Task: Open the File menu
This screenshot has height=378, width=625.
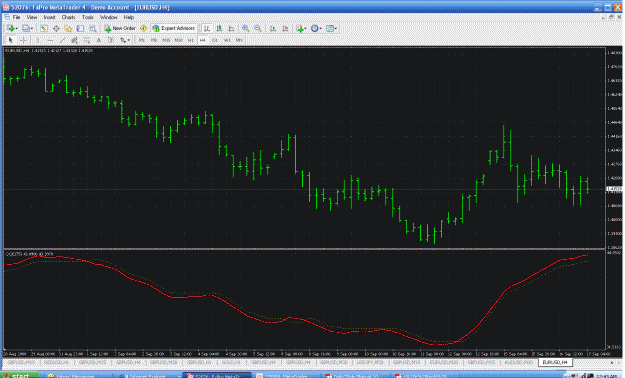Action: point(16,17)
